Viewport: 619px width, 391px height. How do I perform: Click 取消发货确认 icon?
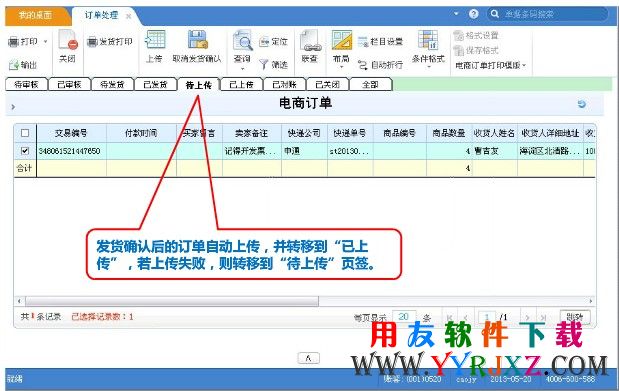[x=197, y=39]
